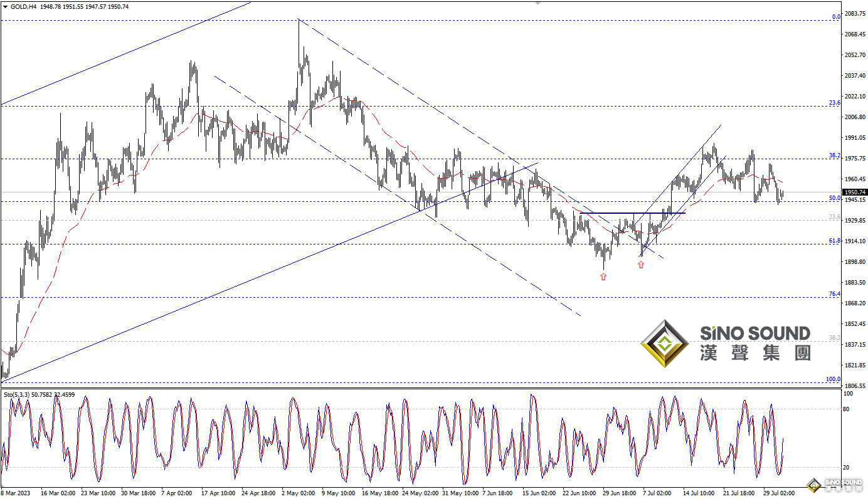
Task: Click the 29 Jul 02:00 date label
Action: (780, 493)
